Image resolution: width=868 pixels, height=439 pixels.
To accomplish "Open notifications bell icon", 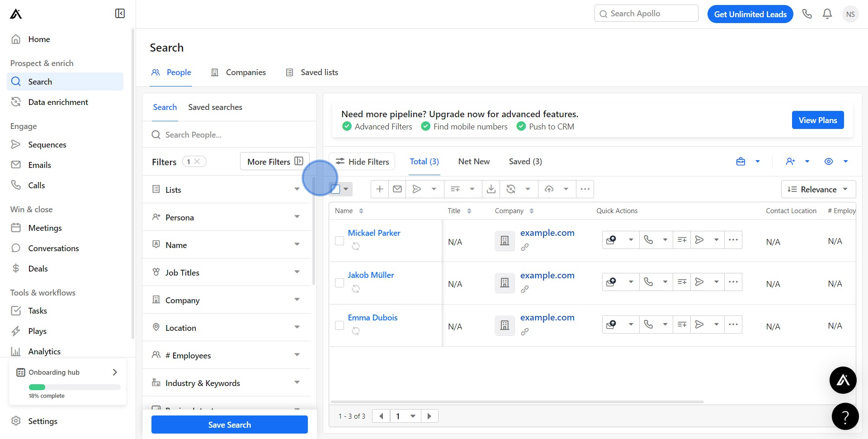I will 827,14.
